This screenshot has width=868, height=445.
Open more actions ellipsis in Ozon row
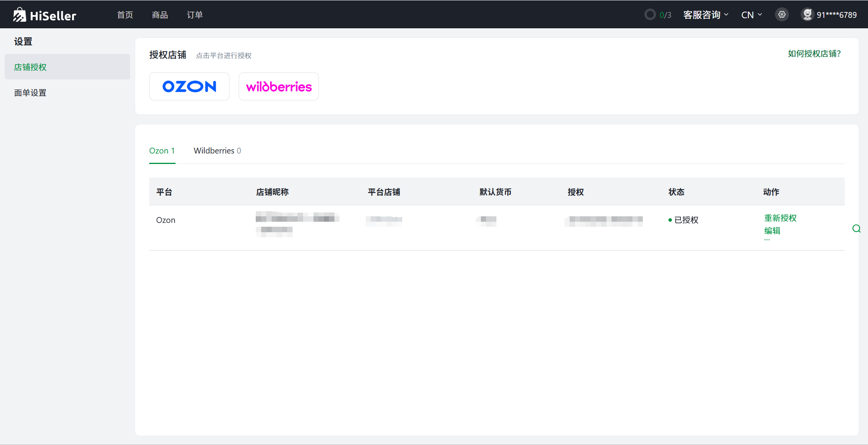click(767, 240)
